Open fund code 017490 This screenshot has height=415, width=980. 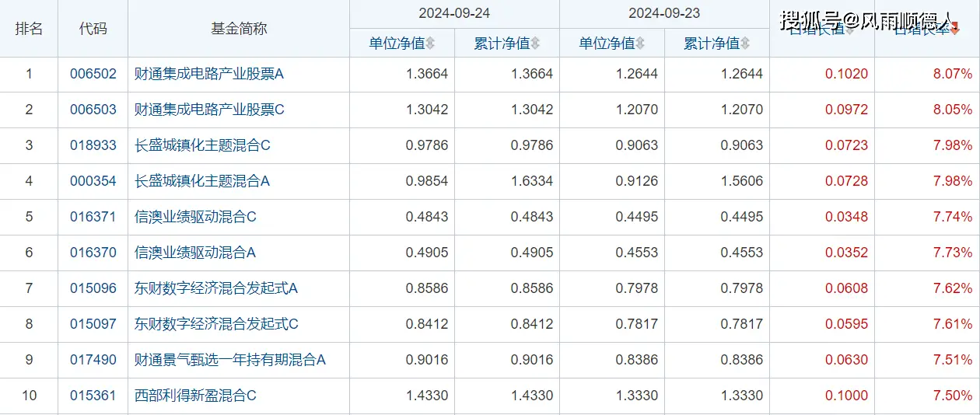(x=93, y=360)
